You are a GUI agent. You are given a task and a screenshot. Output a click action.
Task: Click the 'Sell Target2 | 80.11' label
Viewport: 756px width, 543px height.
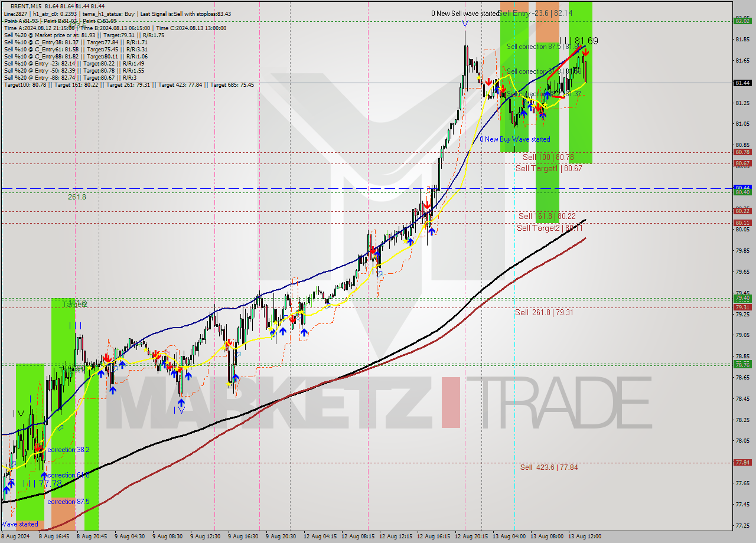pyautogui.click(x=550, y=228)
